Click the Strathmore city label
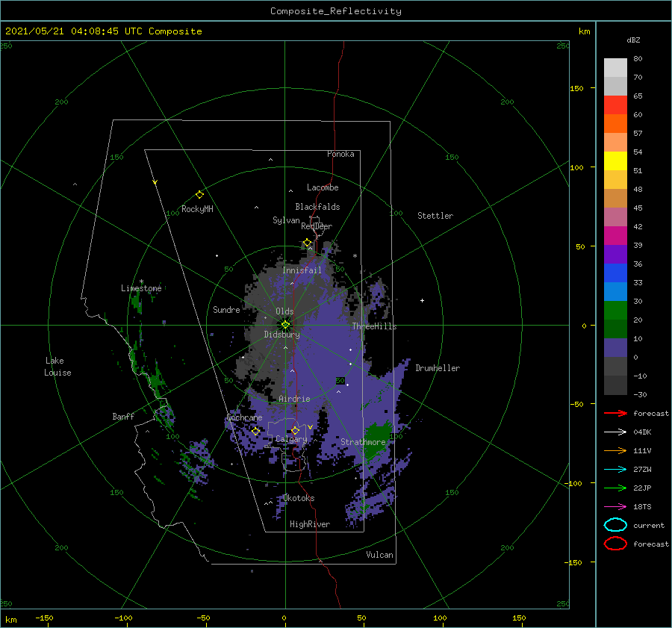The height and width of the screenshot is (628, 672). point(363,442)
